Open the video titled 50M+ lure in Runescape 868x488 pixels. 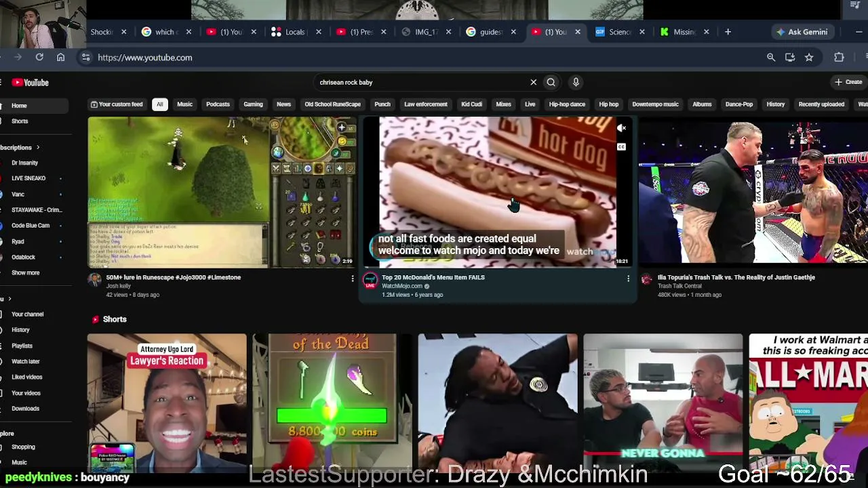(x=174, y=277)
